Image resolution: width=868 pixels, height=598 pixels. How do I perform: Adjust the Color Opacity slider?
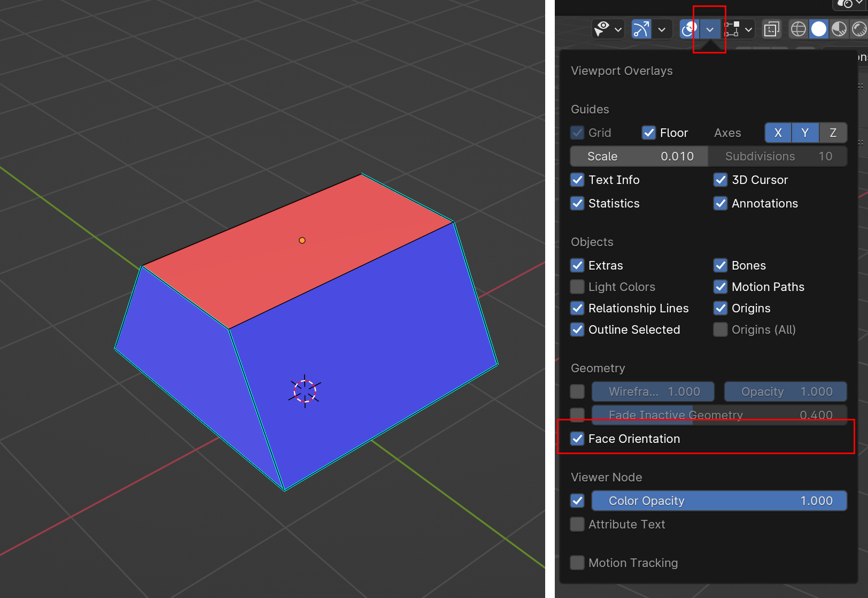point(719,501)
